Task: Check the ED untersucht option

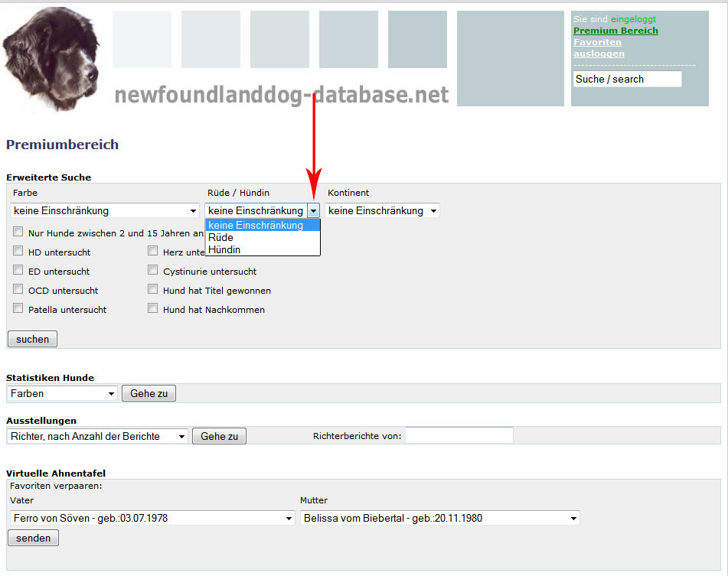Action: click(x=18, y=270)
